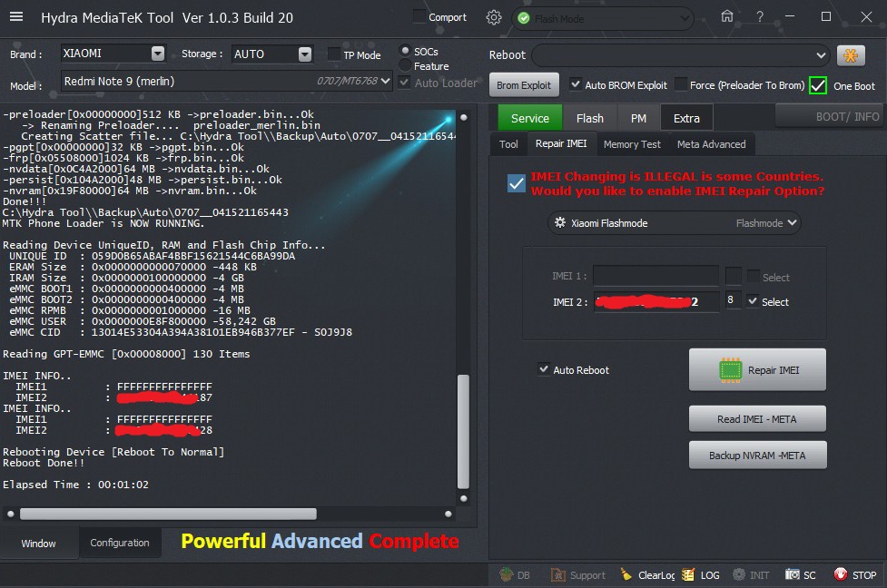Image resolution: width=887 pixels, height=588 pixels.
Task: Open the Storage dropdown AUTO
Action: (272, 54)
